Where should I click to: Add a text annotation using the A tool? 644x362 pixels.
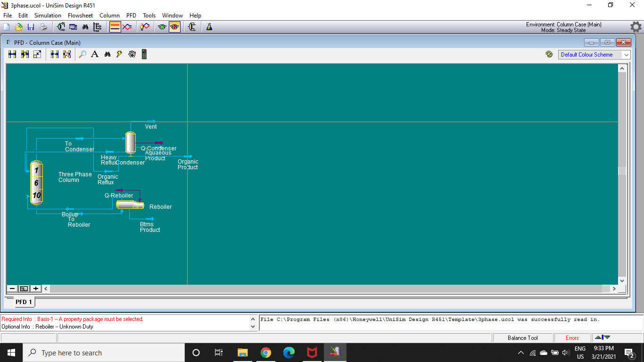[x=95, y=54]
